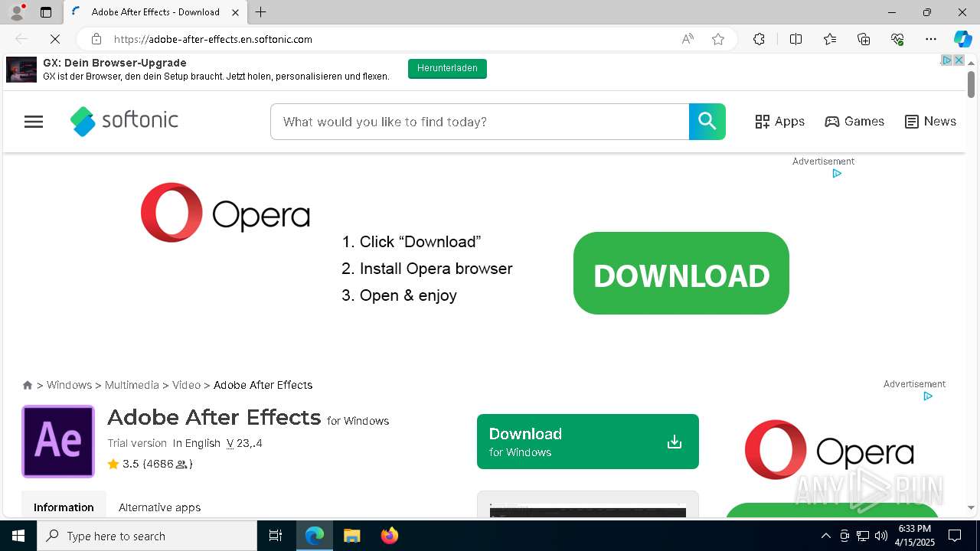
Task: Click the After Effects Ae app icon
Action: pyautogui.click(x=58, y=442)
